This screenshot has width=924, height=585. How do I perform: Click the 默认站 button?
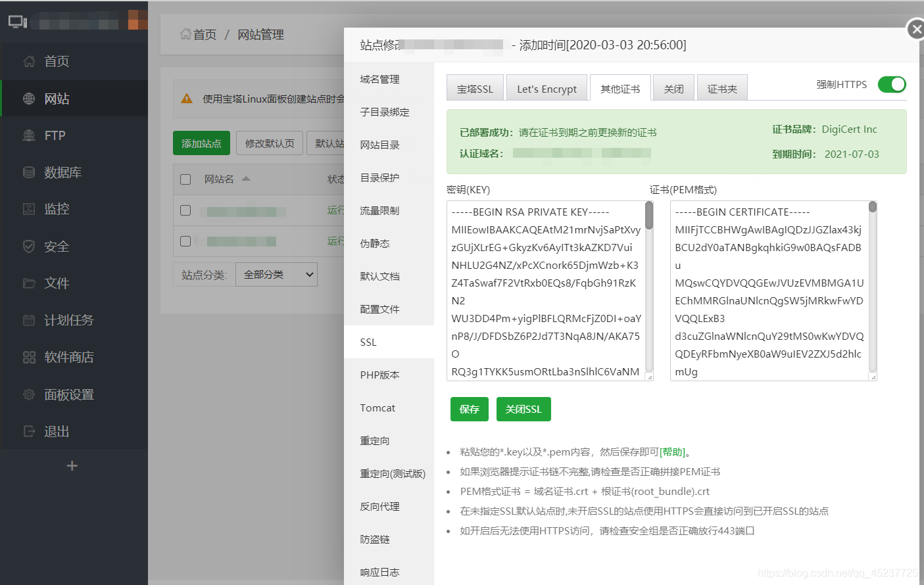pyautogui.click(x=326, y=143)
